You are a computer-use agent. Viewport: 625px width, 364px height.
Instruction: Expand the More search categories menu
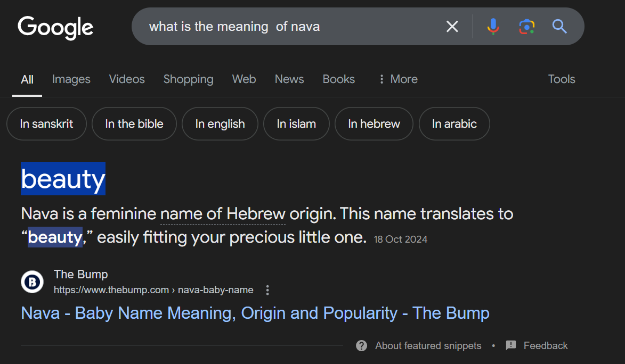tap(397, 79)
